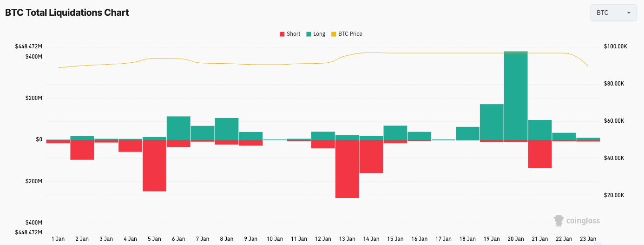Click the yellow BTC Price legend swatch

[334, 34]
